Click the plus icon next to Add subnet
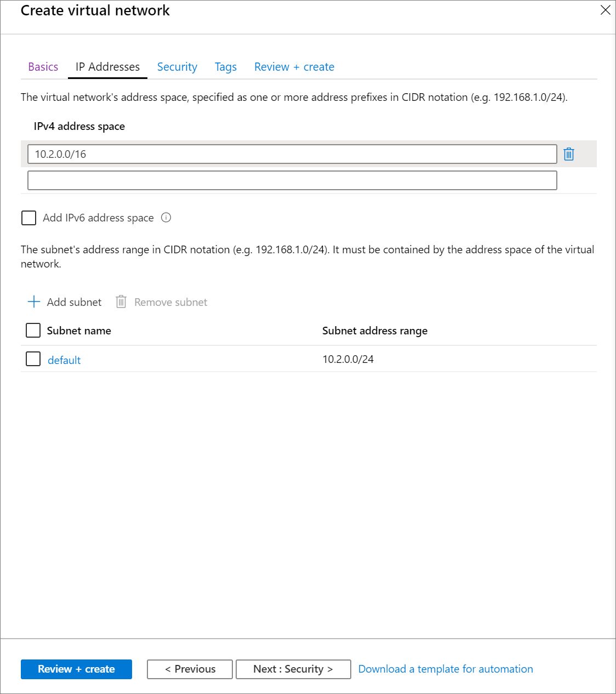Screen dimensions: 616x694 click(33, 302)
